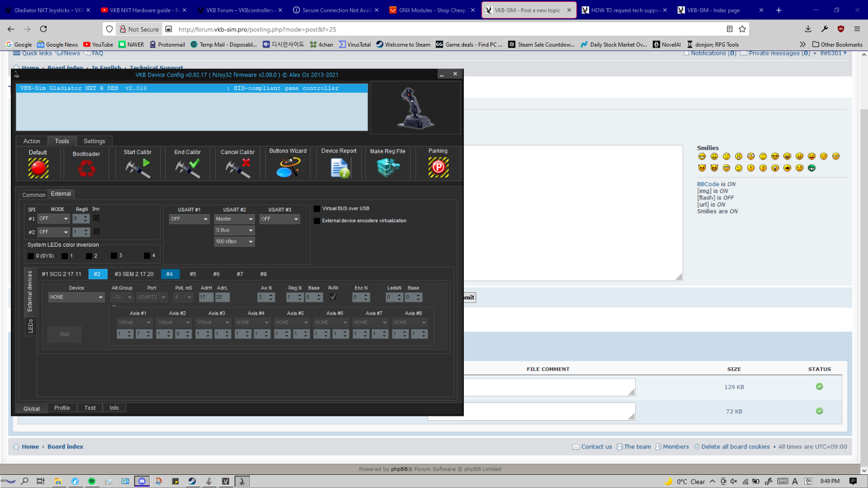Open The team link

pyautogui.click(x=637, y=447)
